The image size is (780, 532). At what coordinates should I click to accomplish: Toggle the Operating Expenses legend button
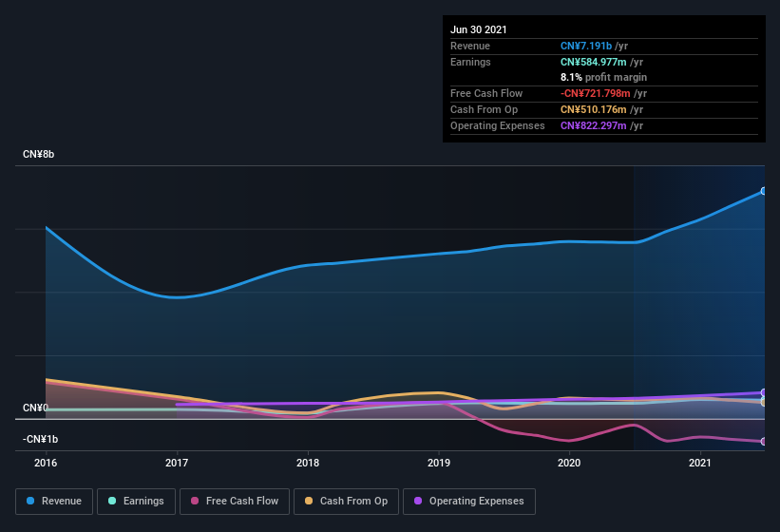469,502
